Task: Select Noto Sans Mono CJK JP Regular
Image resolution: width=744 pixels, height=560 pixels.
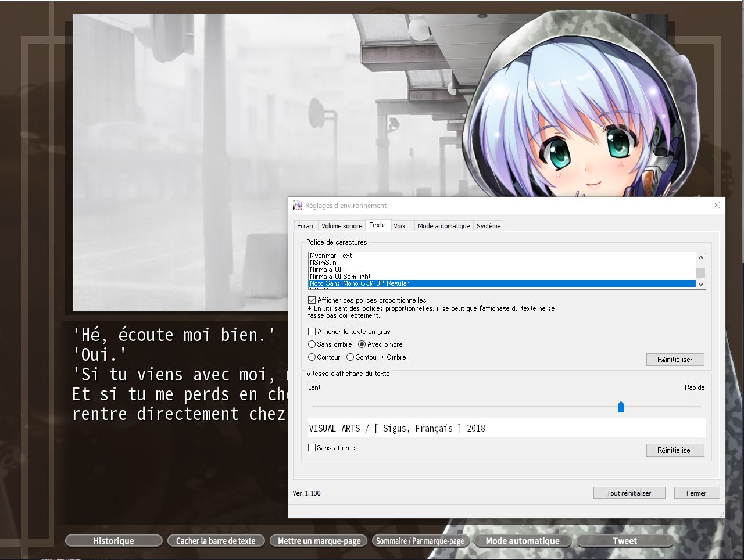Action: tap(502, 283)
